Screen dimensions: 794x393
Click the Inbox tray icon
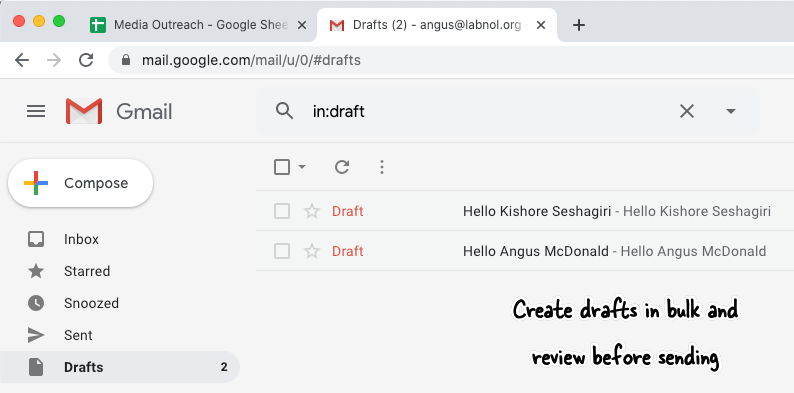click(36, 239)
